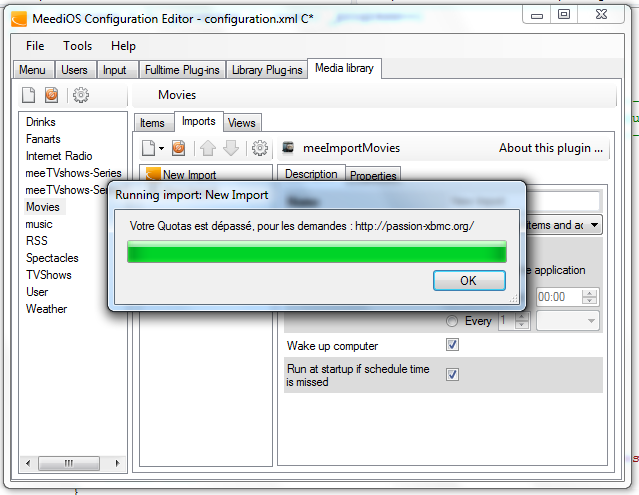This screenshot has width=639, height=495.
Task: Open the File menu
Action: pyautogui.click(x=35, y=46)
